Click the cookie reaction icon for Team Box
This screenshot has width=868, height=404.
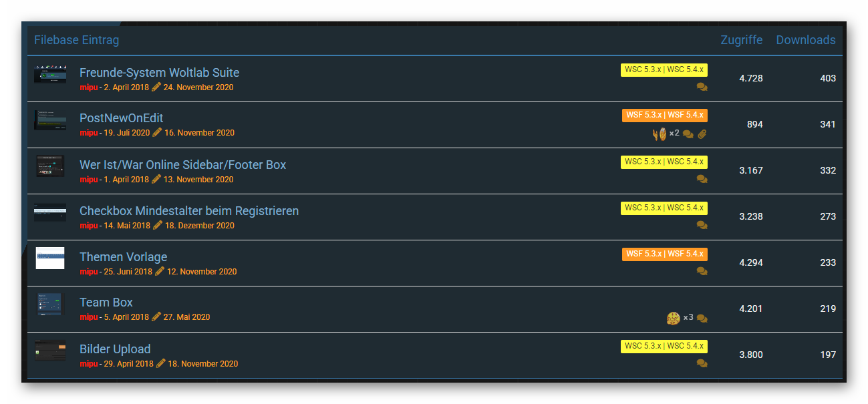tap(673, 318)
